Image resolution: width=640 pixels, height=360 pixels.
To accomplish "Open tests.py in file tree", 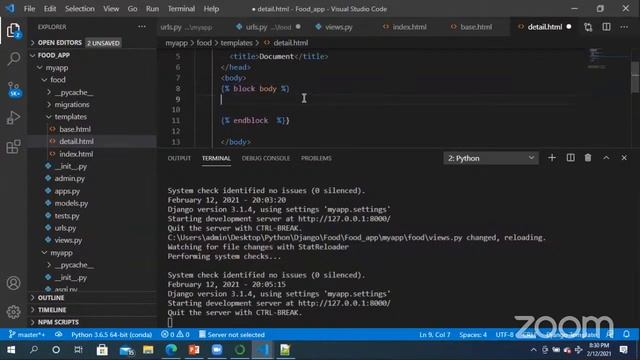I will pyautogui.click(x=67, y=216).
